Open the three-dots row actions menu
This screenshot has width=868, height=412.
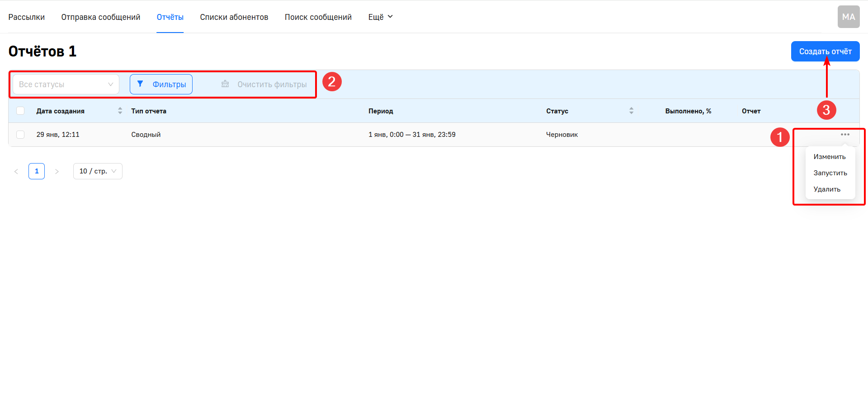[x=844, y=135]
